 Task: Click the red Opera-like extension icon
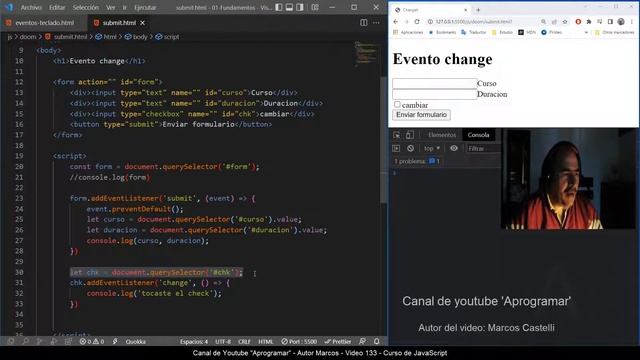click(578, 22)
